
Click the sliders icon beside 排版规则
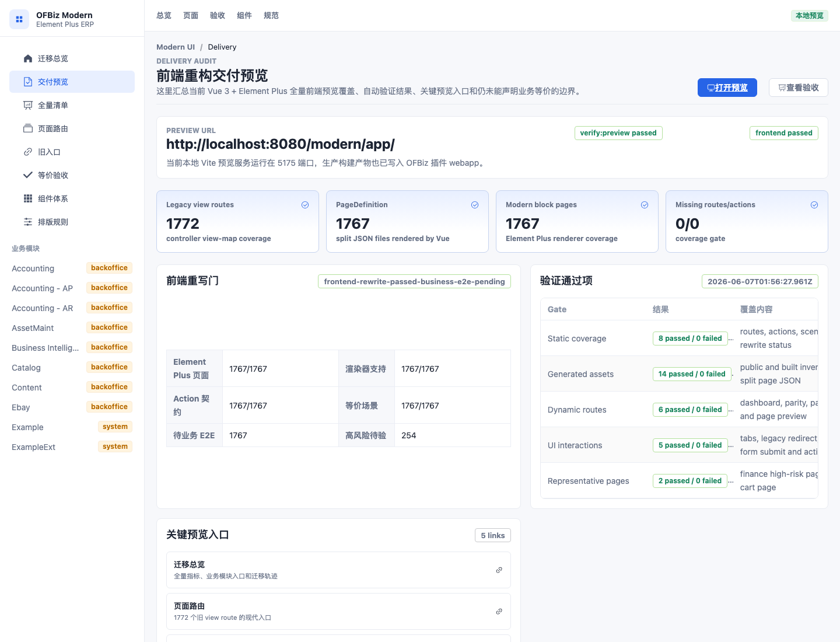click(28, 222)
